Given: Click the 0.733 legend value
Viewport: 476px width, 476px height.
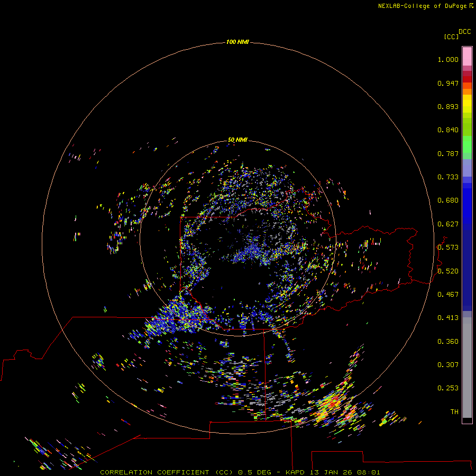Looking at the screenshot, I should (x=448, y=177).
